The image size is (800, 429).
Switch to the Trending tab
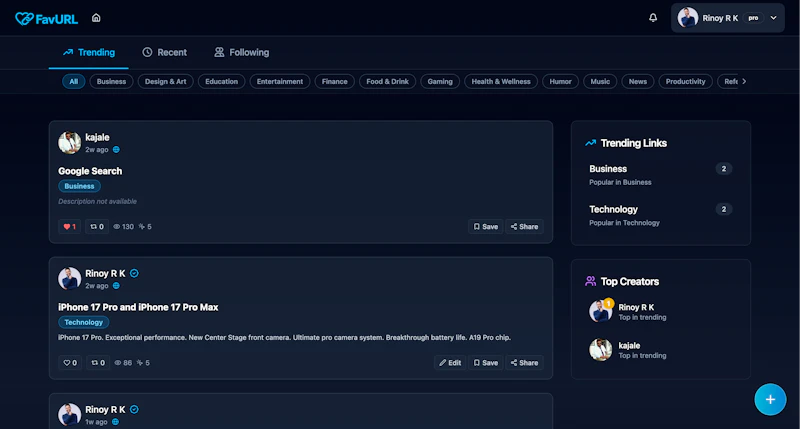(x=89, y=53)
